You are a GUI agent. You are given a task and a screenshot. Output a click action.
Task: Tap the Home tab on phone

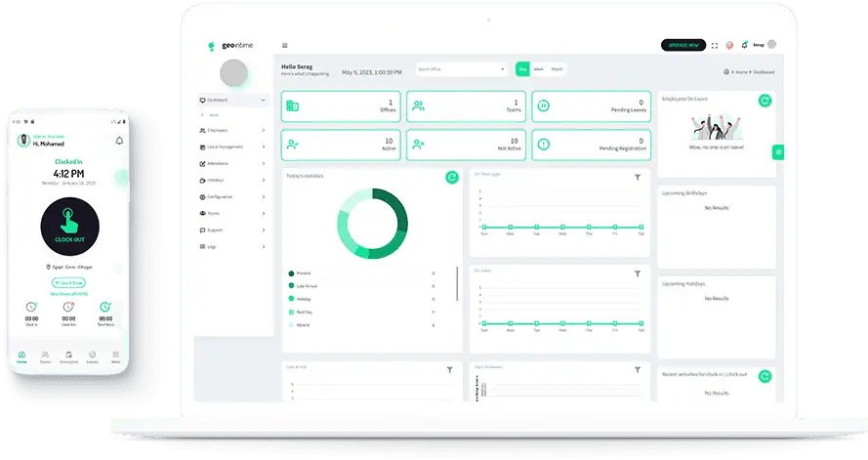pos(21,357)
